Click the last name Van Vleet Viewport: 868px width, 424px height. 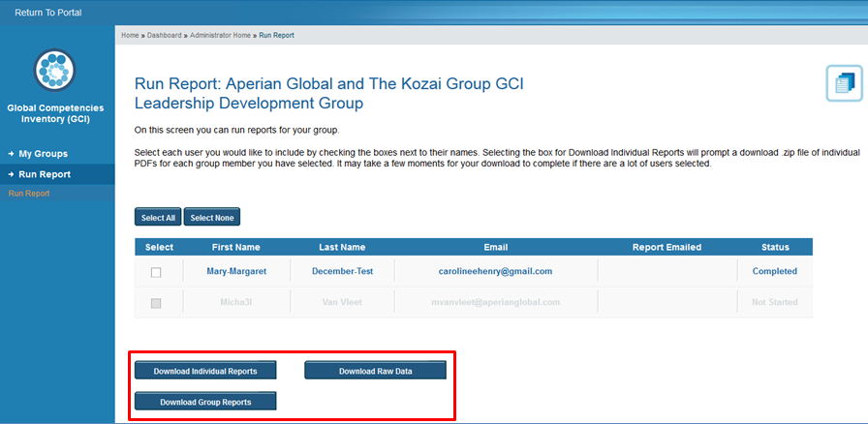click(342, 302)
